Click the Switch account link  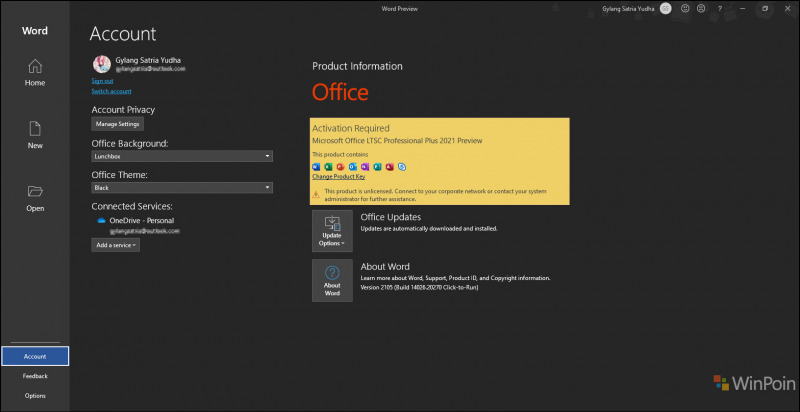click(x=111, y=91)
